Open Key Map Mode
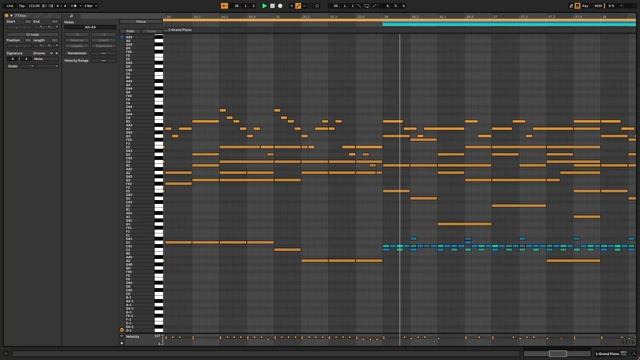 585,6
